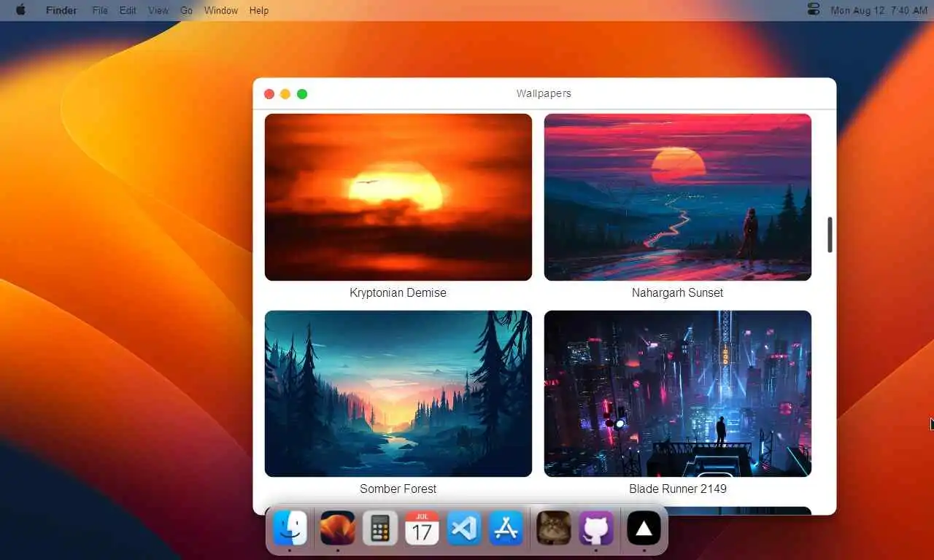Click the Wallpapers window scrollbar thumb
The image size is (934, 560).
[830, 235]
